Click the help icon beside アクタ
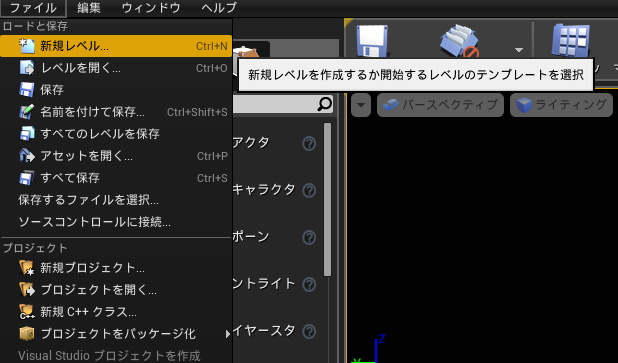The image size is (618, 363). (309, 143)
